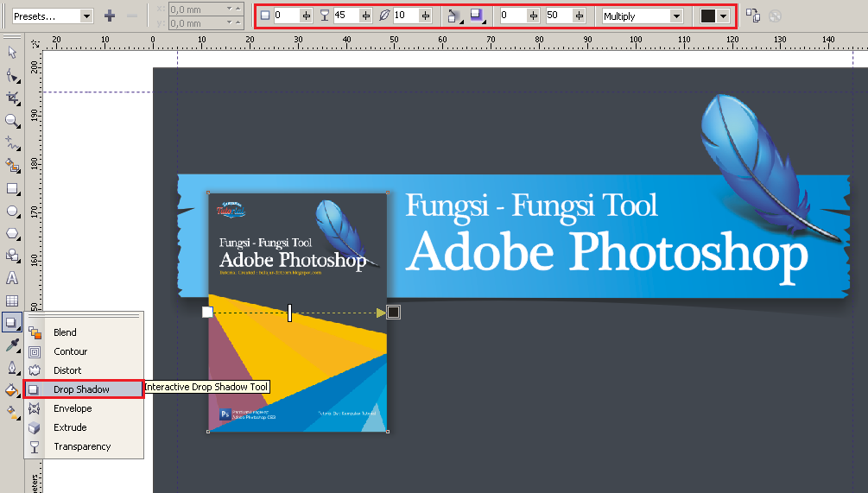Screen dimensions: 868x493
Task: Select the Ellipse tool
Action: 12,212
